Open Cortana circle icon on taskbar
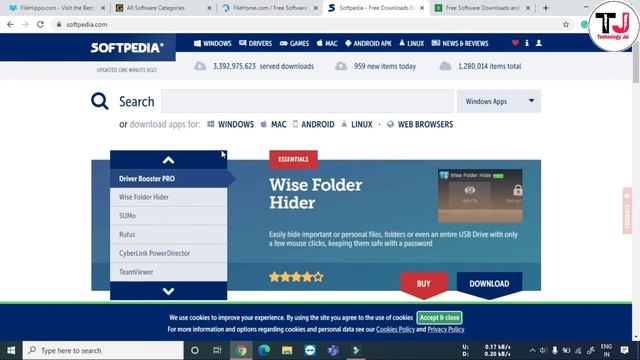Image resolution: width=640 pixels, height=360 pixels. tap(195, 350)
